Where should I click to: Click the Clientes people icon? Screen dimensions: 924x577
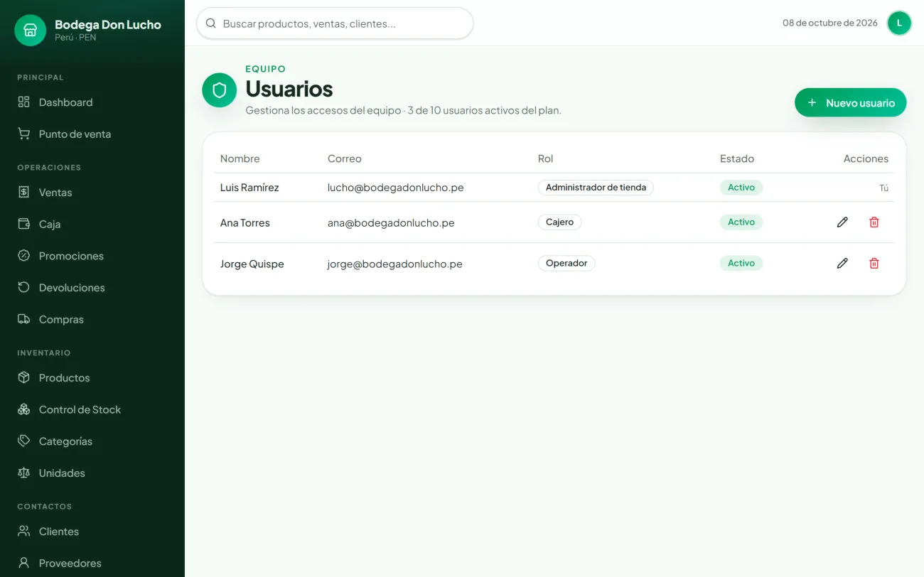click(23, 531)
